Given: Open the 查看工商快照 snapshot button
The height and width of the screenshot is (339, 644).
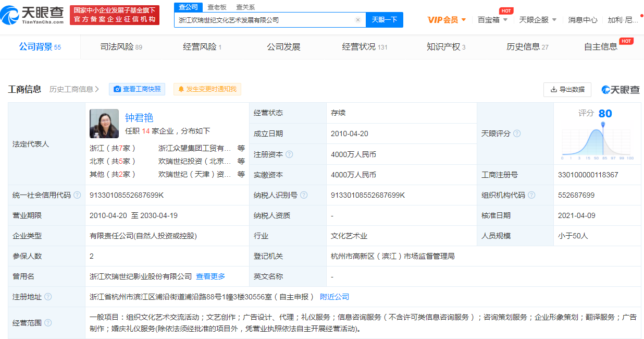Looking at the screenshot, I should [137, 89].
